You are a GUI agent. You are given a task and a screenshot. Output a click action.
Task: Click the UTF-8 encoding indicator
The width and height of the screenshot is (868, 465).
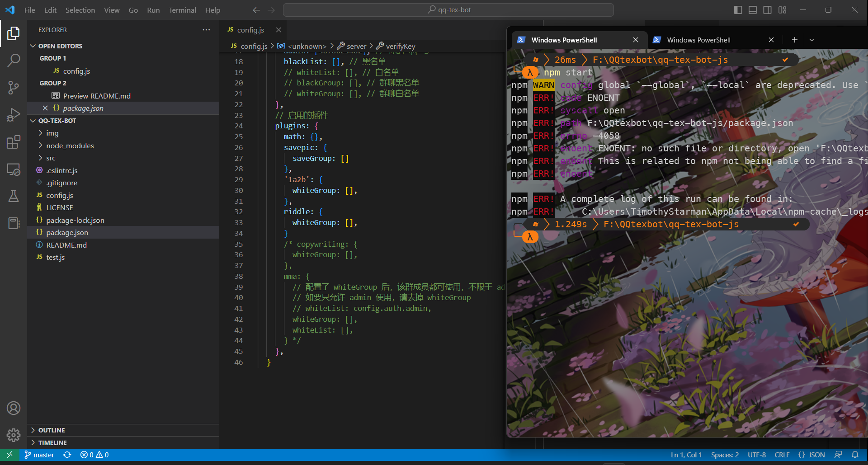point(756,455)
